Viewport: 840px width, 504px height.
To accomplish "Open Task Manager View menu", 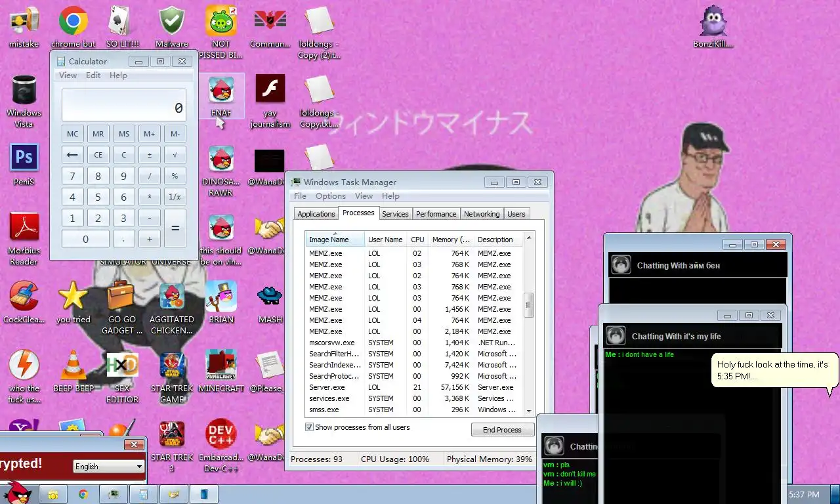I will coord(364,196).
